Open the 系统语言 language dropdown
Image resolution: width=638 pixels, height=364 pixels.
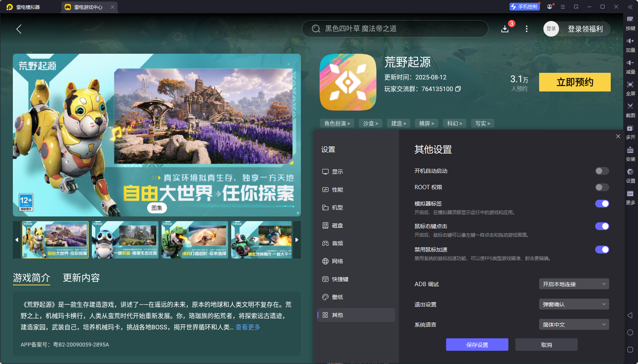tap(574, 324)
